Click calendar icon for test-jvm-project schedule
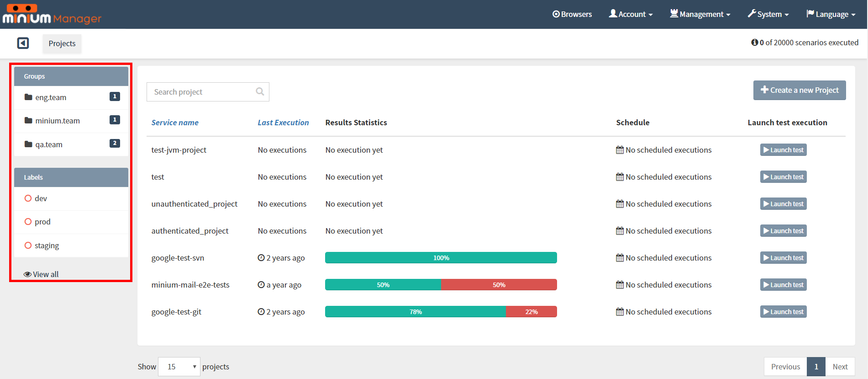Viewport: 868px width, 379px height. click(620, 150)
